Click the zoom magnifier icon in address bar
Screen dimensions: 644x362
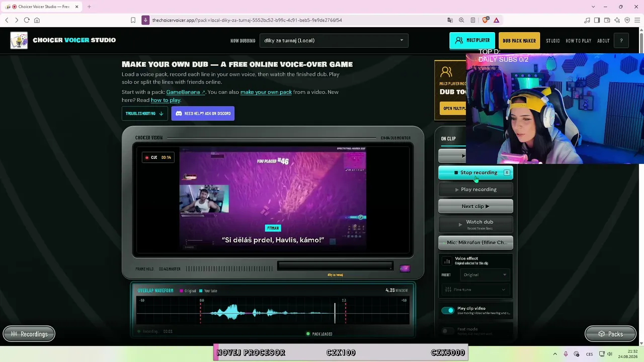click(461, 20)
